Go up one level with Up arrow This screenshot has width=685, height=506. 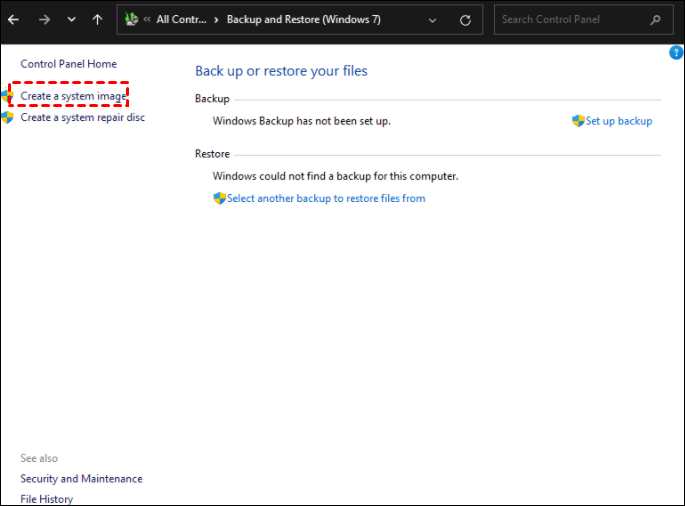point(97,20)
